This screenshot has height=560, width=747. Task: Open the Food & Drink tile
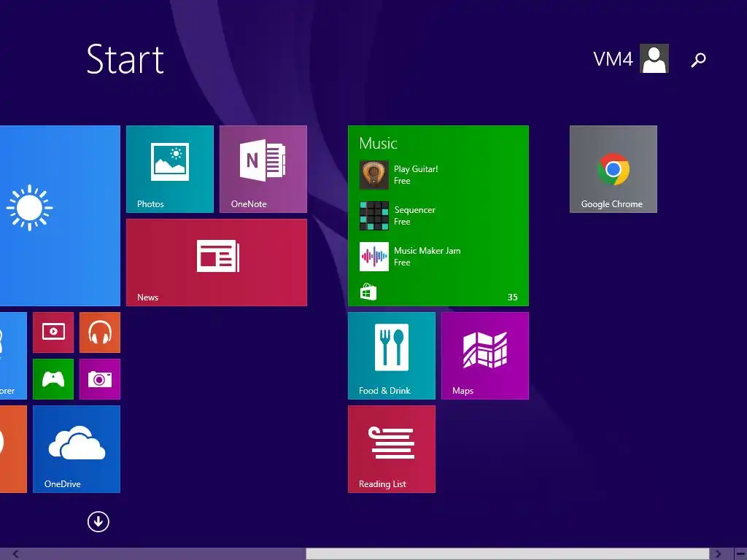coord(392,356)
